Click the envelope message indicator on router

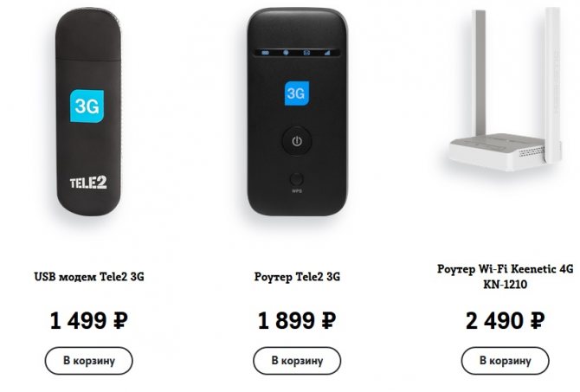[306, 53]
